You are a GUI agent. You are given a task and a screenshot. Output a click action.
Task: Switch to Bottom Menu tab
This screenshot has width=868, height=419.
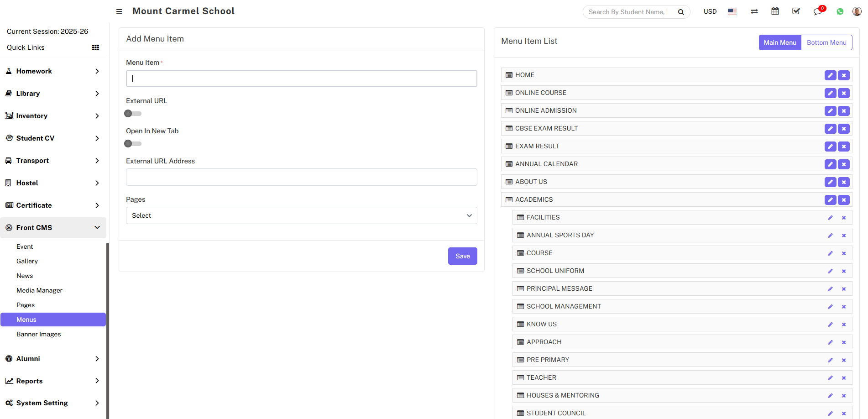pyautogui.click(x=826, y=42)
